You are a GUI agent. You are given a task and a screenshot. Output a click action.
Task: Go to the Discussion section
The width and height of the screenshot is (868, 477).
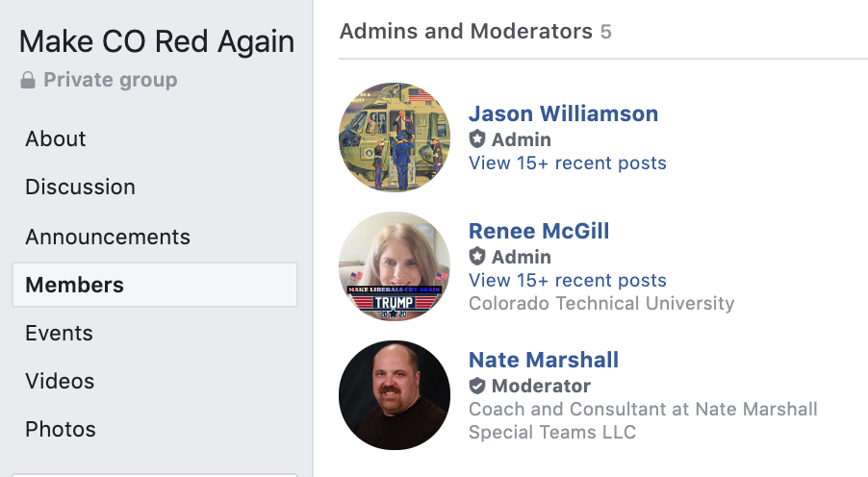point(80,187)
